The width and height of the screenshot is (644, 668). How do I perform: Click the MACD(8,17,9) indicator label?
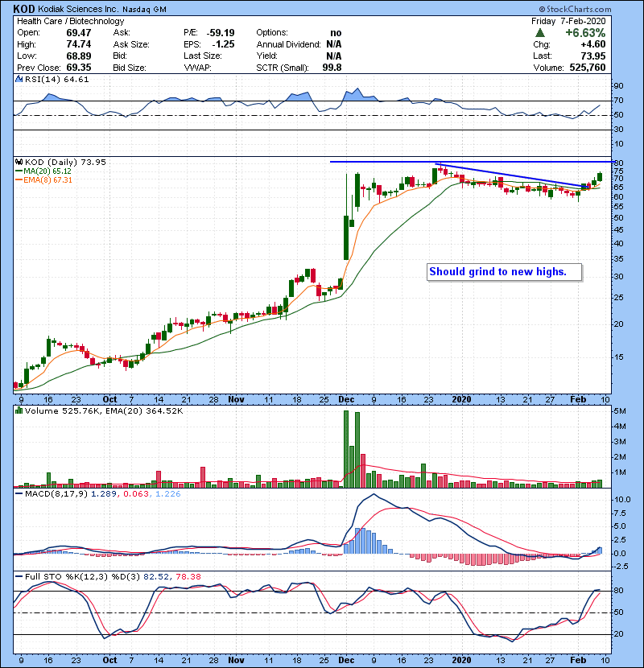click(56, 494)
